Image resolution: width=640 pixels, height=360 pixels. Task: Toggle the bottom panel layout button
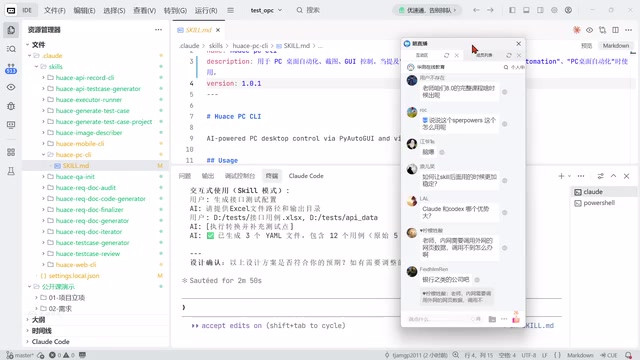tap(526, 10)
